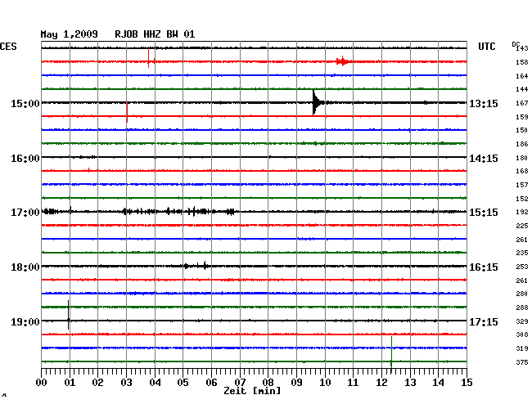Click the DC offset value 253
This screenshot has height=404, width=532.
[522, 267]
